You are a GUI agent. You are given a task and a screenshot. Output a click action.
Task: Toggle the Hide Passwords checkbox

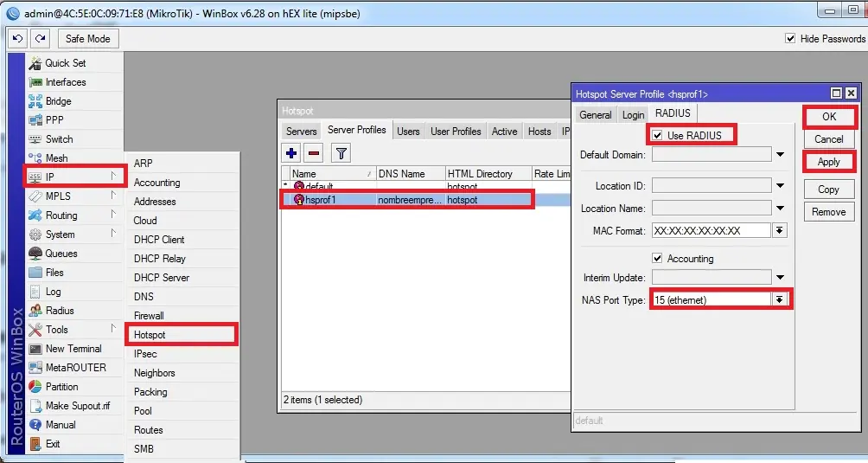(x=790, y=38)
